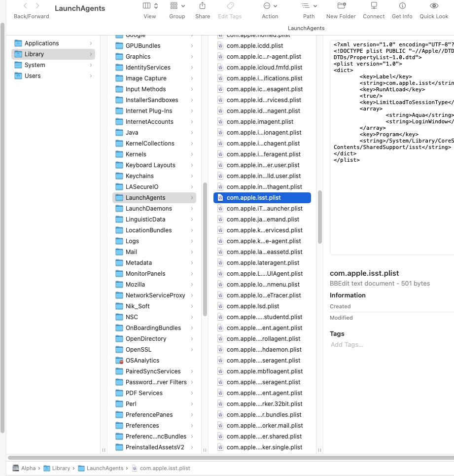This screenshot has width=454, height=476.
Task: Click the horizontal scrollbar at bottom
Action: [231, 457]
